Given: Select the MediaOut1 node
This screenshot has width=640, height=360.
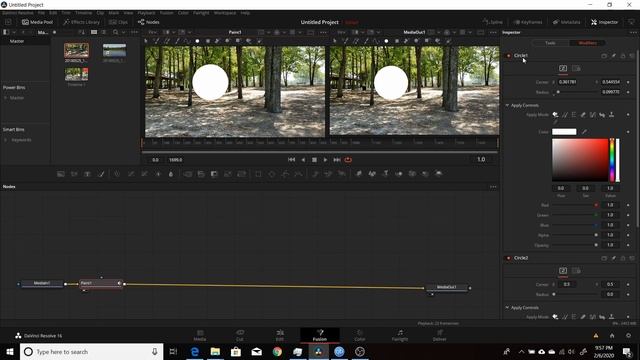Looking at the screenshot, I should [x=447, y=287].
